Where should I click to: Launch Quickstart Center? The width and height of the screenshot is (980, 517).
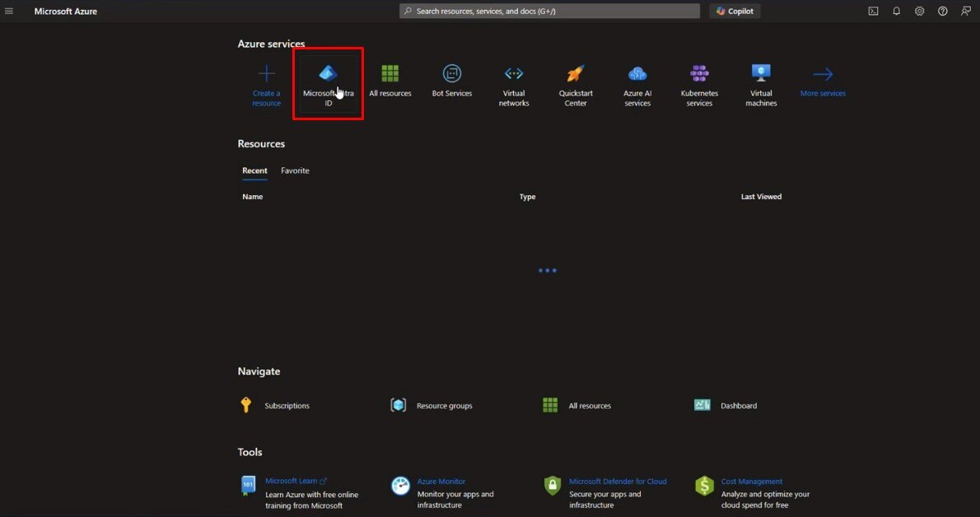(x=576, y=85)
